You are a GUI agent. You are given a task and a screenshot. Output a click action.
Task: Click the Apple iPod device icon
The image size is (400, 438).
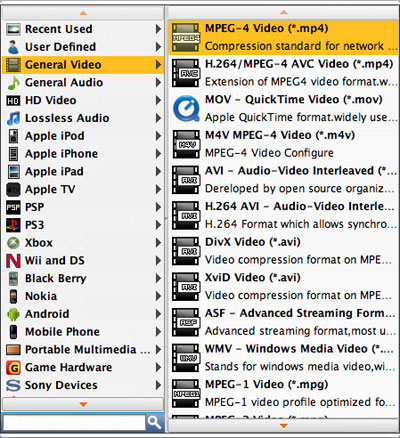click(x=13, y=136)
